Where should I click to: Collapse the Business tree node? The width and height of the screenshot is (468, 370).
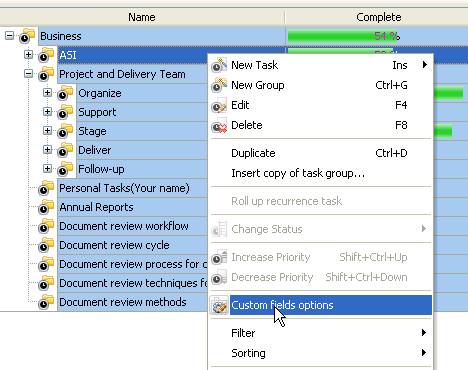click(x=10, y=35)
